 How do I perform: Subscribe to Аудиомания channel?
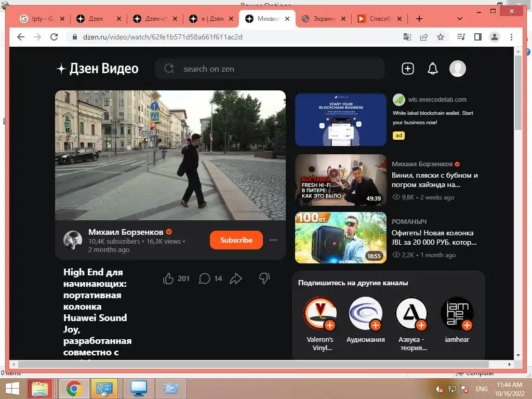375,325
